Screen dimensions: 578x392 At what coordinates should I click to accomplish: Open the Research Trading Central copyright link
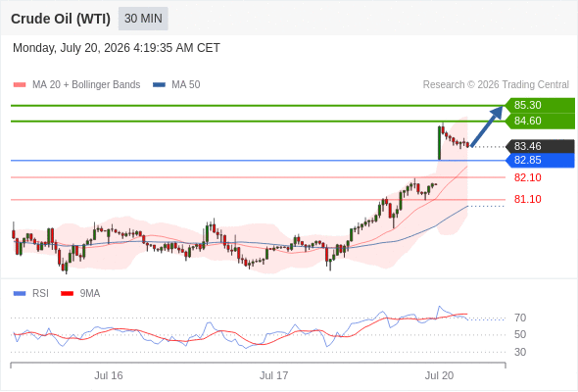pos(496,85)
